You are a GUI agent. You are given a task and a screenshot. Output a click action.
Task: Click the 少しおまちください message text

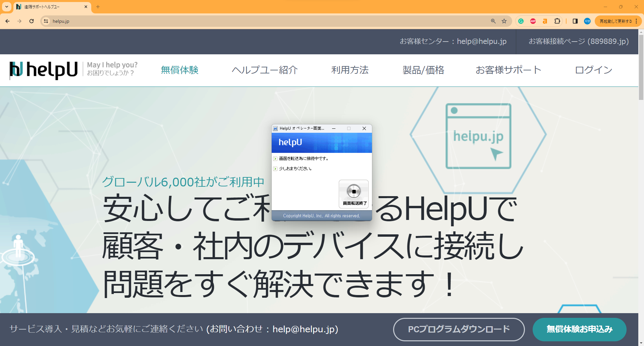pyautogui.click(x=296, y=169)
